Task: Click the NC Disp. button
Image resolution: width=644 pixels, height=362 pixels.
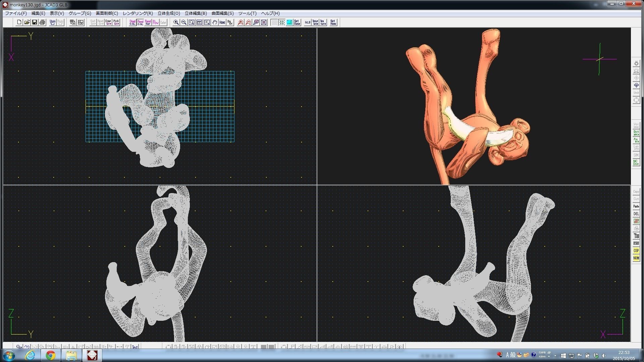Action: point(636,163)
